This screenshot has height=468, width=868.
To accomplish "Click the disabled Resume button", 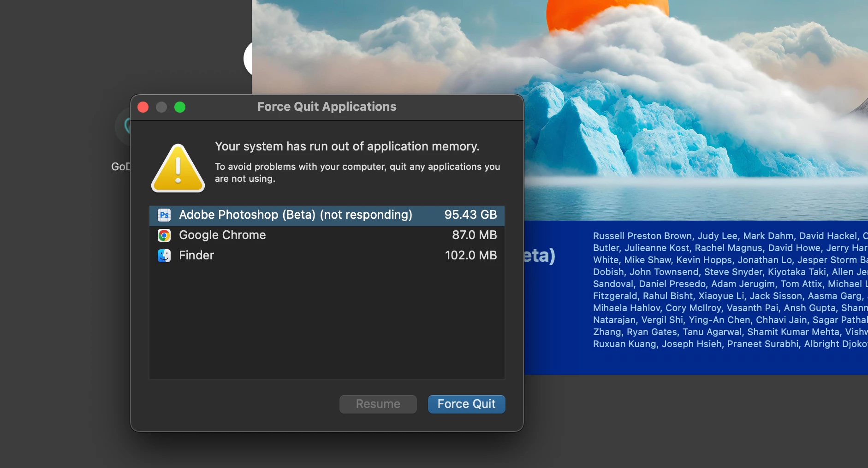I will click(x=378, y=404).
